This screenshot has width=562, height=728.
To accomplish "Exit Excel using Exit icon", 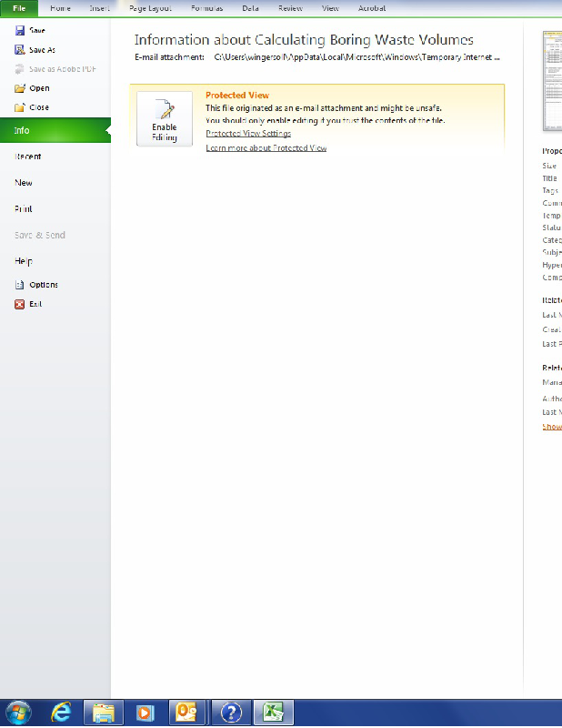I will coord(20,304).
